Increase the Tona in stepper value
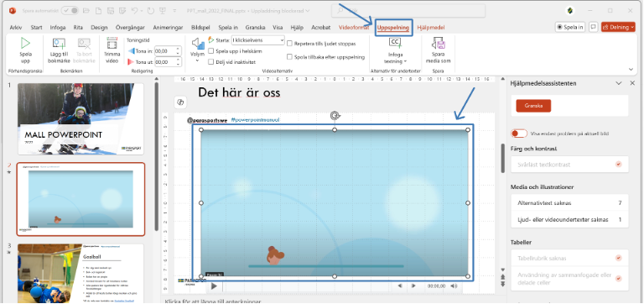 click(179, 49)
